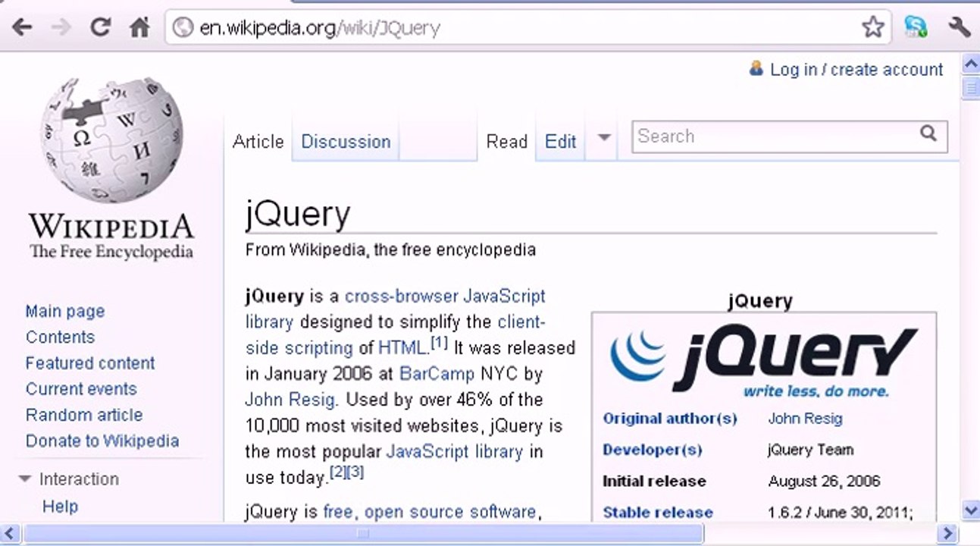The width and height of the screenshot is (980, 546).
Task: Switch to the Article tab
Action: pyautogui.click(x=258, y=141)
